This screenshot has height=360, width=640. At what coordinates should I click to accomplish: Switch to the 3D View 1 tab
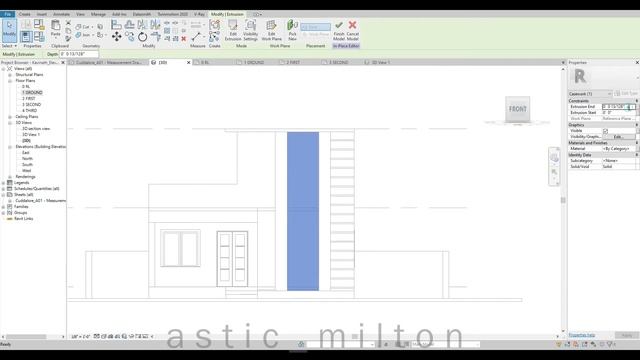tap(380, 62)
